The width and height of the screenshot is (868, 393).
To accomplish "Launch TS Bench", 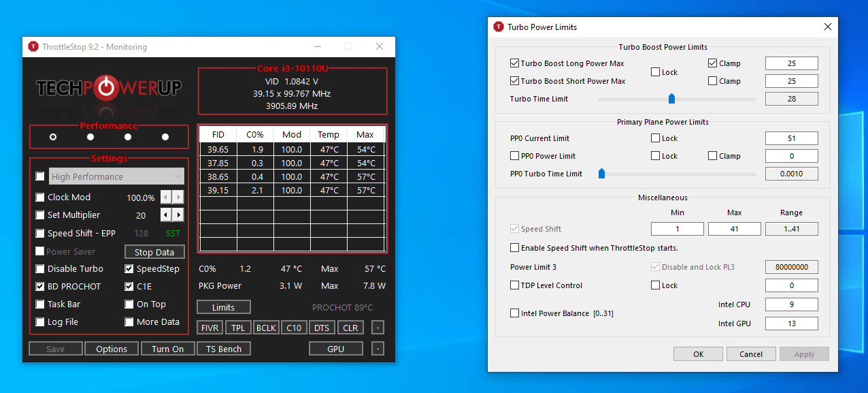I will [x=224, y=349].
